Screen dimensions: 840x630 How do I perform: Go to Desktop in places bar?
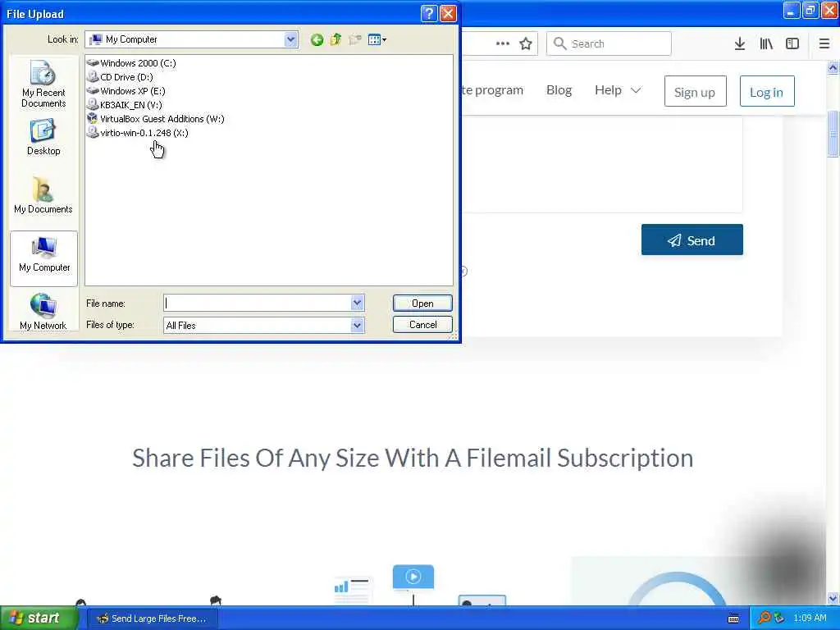(x=43, y=138)
